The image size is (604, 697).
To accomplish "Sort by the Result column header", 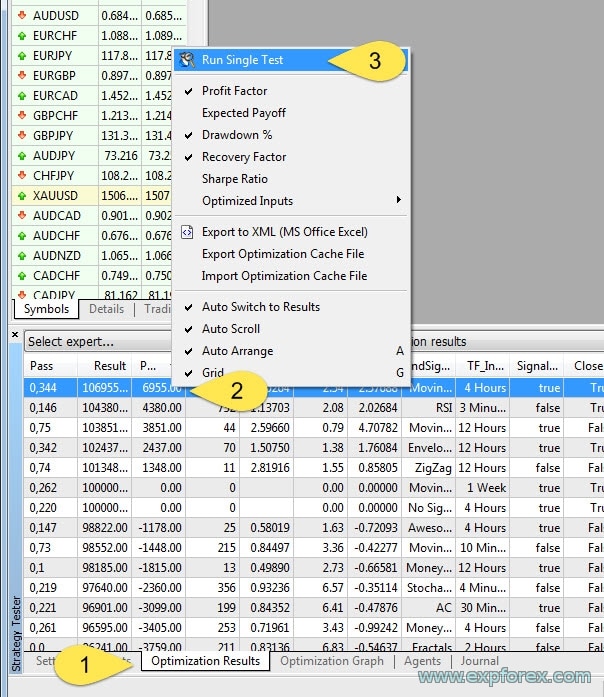I will pyautogui.click(x=103, y=366).
